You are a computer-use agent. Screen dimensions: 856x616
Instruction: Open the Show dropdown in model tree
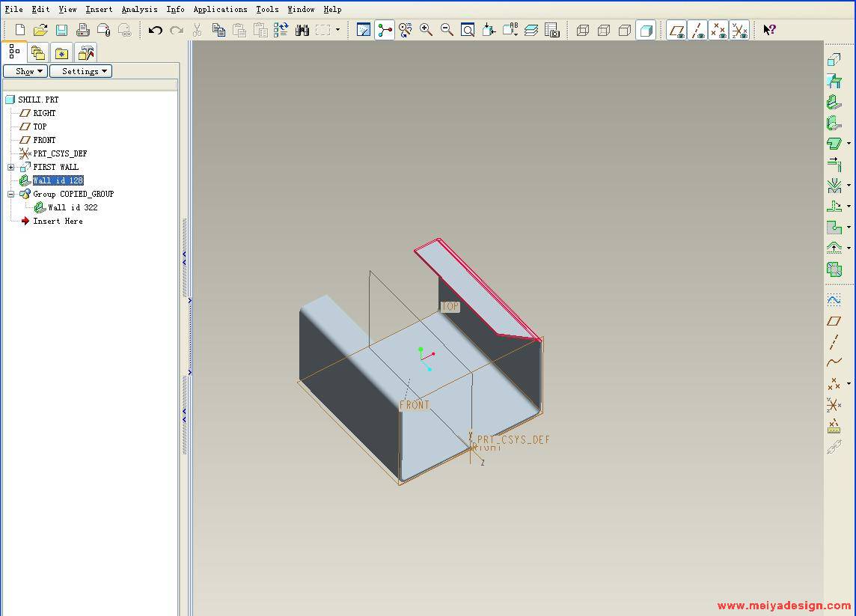(25, 71)
